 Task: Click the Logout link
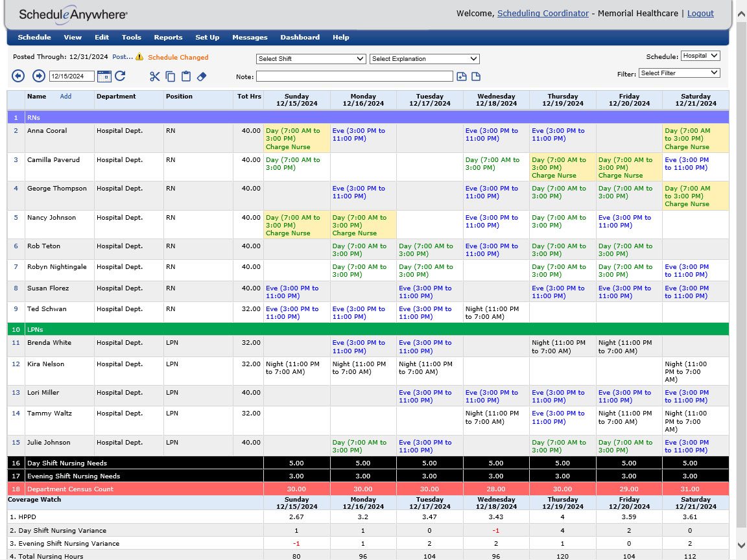(700, 14)
